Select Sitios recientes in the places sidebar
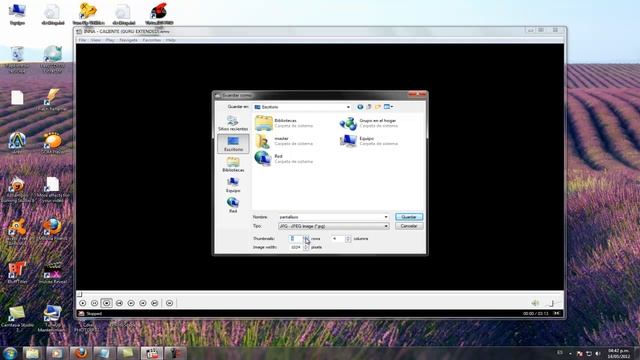640x360 pixels. click(233, 123)
